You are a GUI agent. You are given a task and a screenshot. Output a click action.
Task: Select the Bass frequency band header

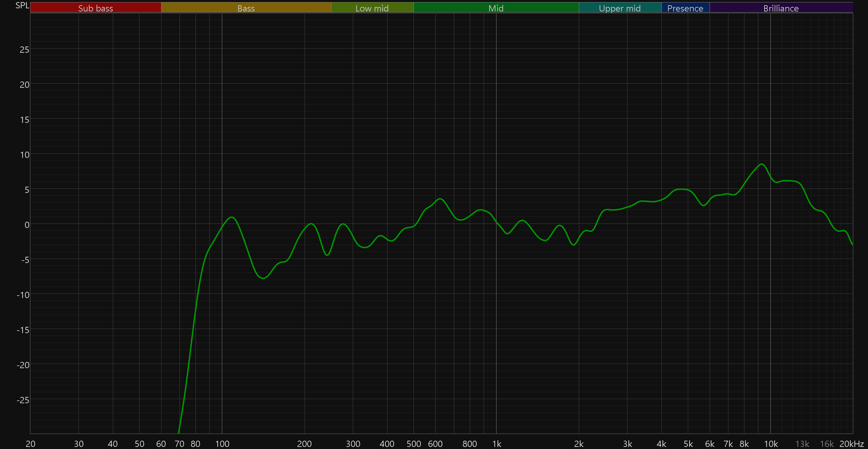pos(246,8)
